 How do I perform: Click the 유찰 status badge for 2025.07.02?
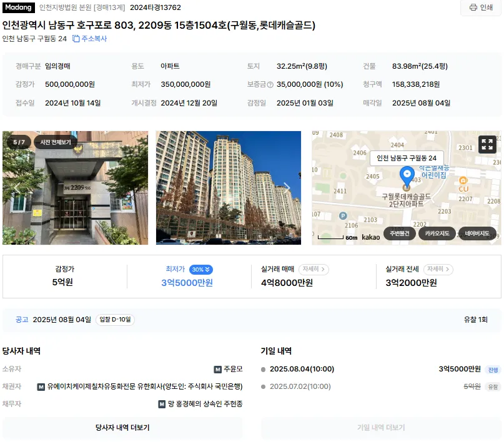pos(493,387)
